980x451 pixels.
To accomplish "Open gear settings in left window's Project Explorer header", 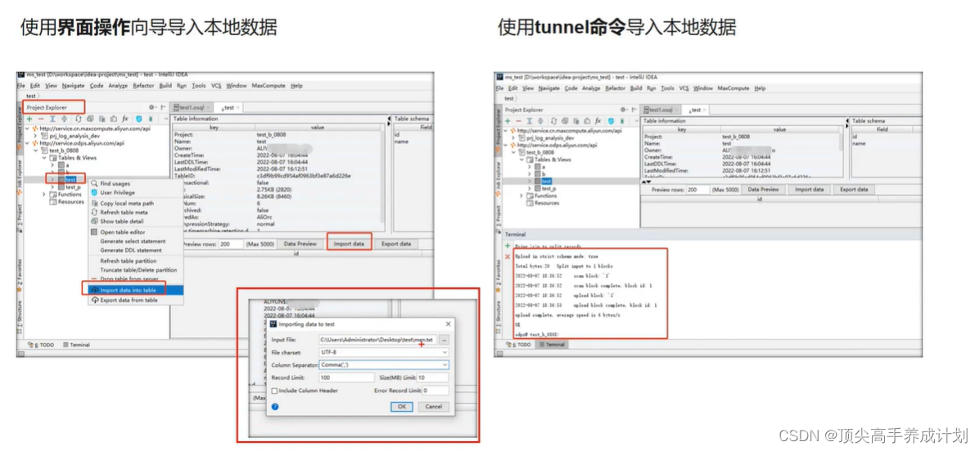I will (151, 107).
